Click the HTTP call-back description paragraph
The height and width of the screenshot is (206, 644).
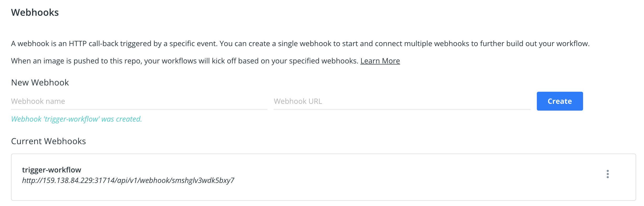300,44
